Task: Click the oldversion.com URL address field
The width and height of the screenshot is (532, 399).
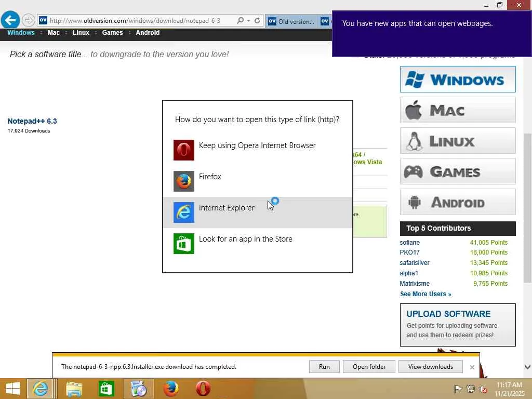Action: (x=136, y=21)
